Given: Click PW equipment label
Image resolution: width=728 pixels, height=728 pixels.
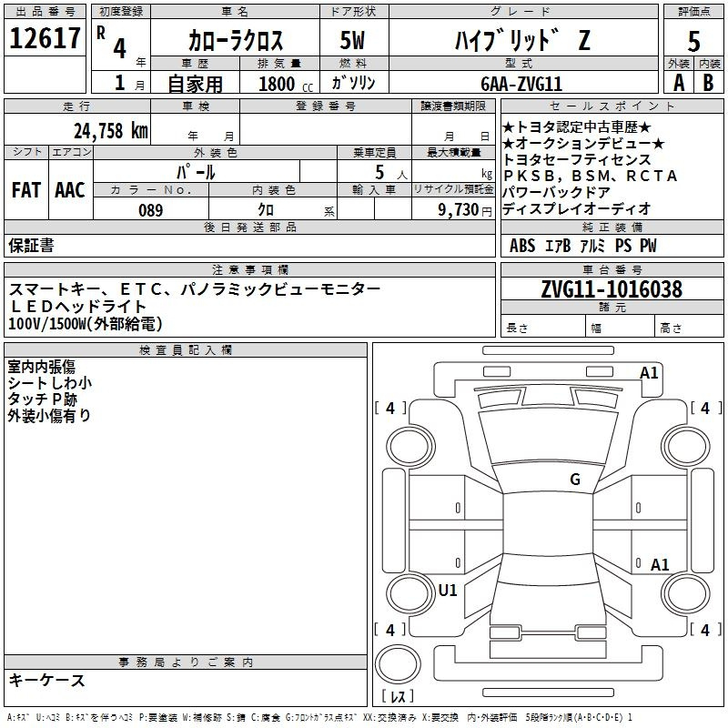Looking at the screenshot, I should point(648,246).
